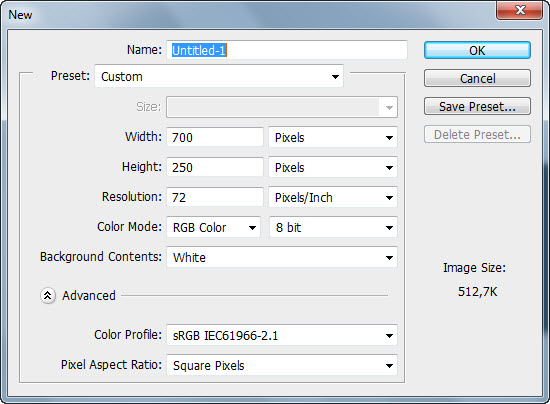Image resolution: width=550 pixels, height=404 pixels.
Task: Open the 8 bit depth dropdown
Action: coord(333,227)
